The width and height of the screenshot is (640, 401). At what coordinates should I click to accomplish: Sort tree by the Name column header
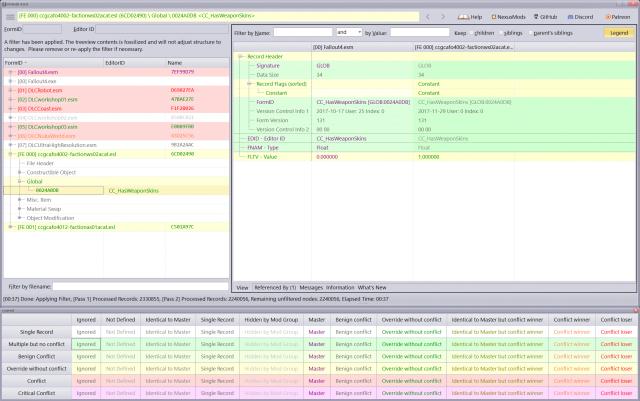pyautogui.click(x=197, y=63)
